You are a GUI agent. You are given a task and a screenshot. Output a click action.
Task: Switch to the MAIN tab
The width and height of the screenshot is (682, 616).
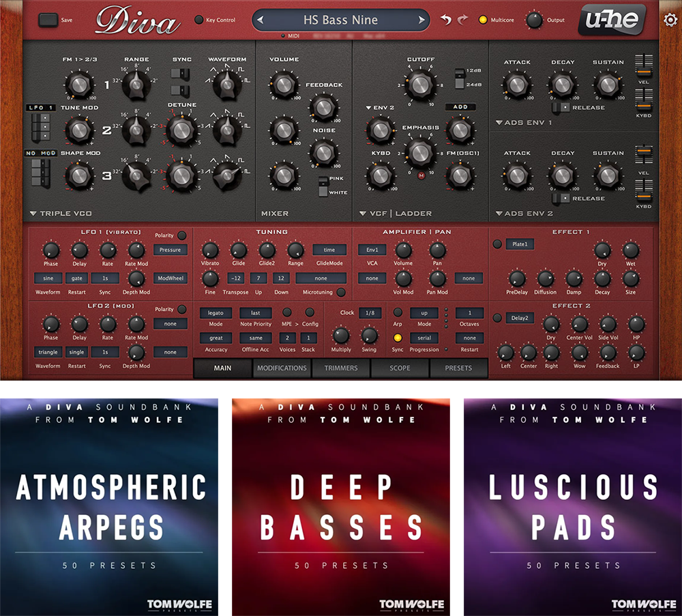click(223, 368)
